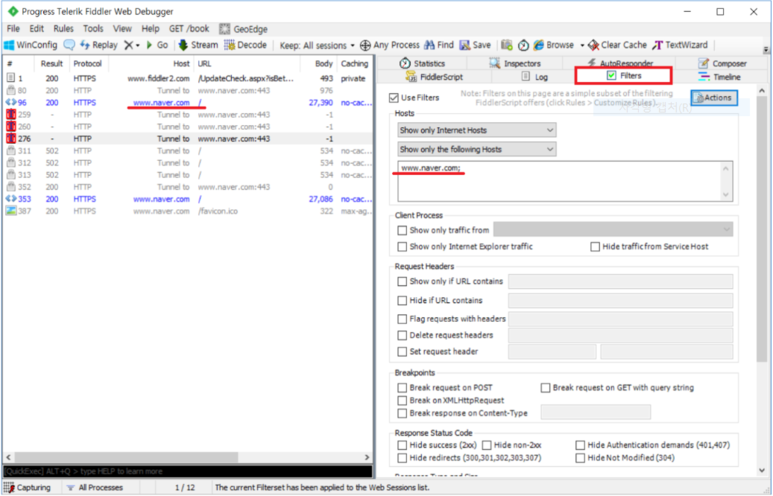
Task: Open the FiddlerScript tab
Action: coord(434,77)
